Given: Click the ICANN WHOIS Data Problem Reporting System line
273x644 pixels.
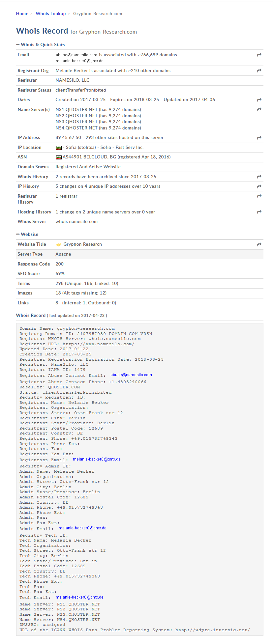Looking at the screenshot, I should [135, 630].
